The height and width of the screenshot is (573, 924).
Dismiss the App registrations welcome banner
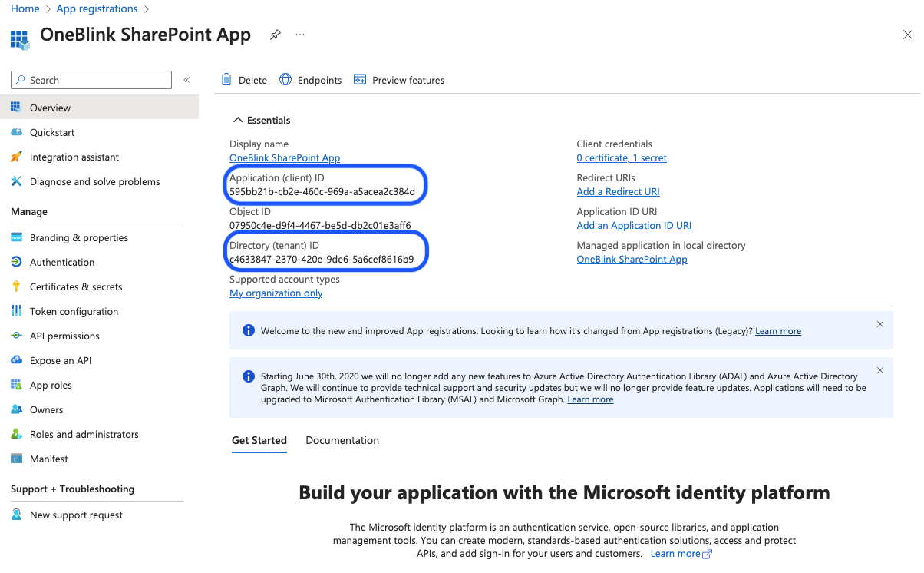[880, 324]
